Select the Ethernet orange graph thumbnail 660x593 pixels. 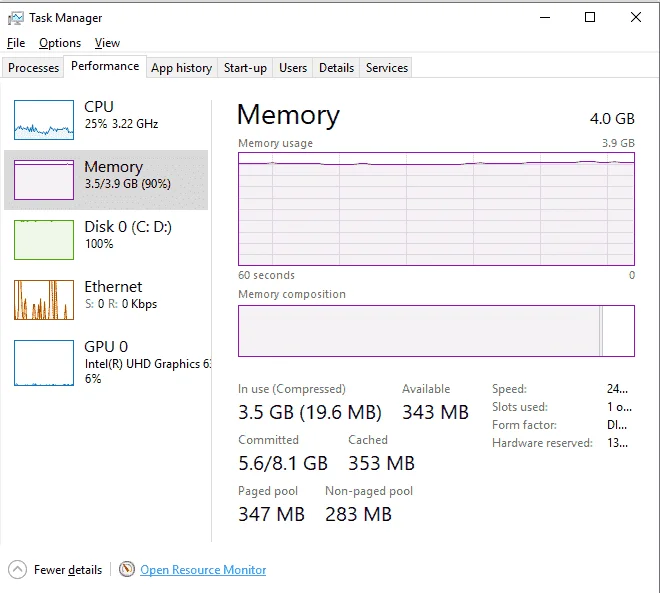pos(44,300)
